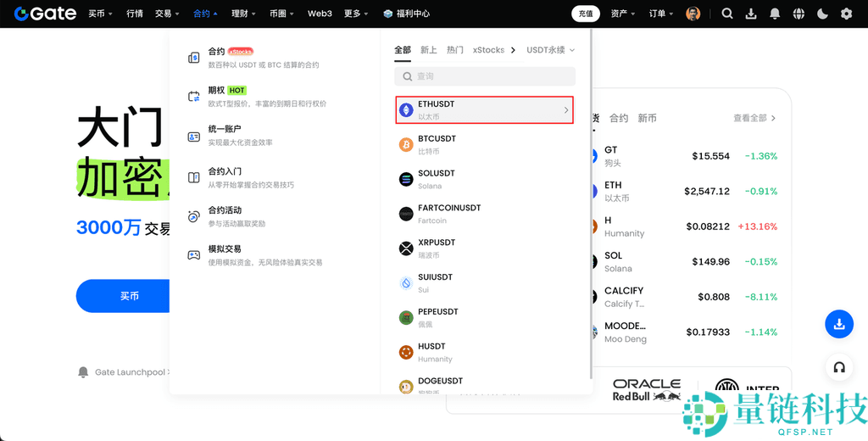Image resolution: width=868 pixels, height=441 pixels.
Task: Select the 新上 tab
Action: pyautogui.click(x=428, y=50)
